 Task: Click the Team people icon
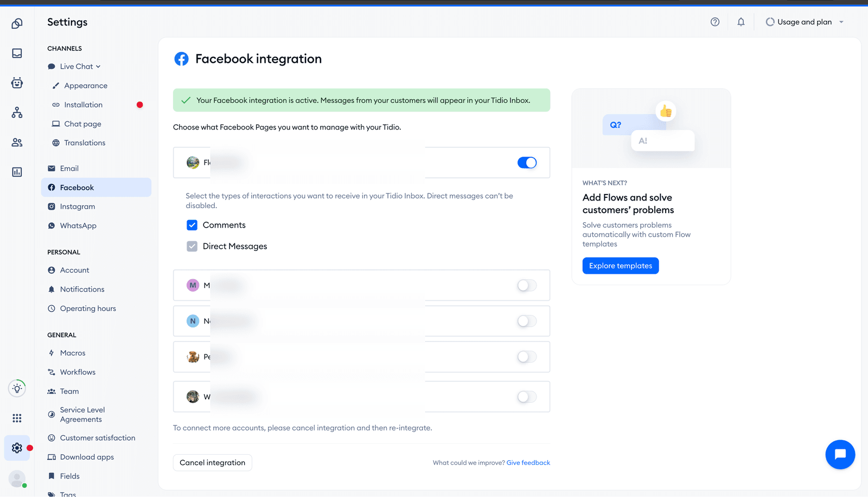(x=52, y=391)
